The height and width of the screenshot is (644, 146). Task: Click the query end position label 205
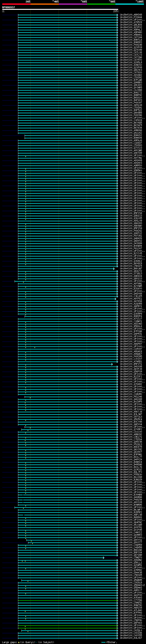pos(115,11)
